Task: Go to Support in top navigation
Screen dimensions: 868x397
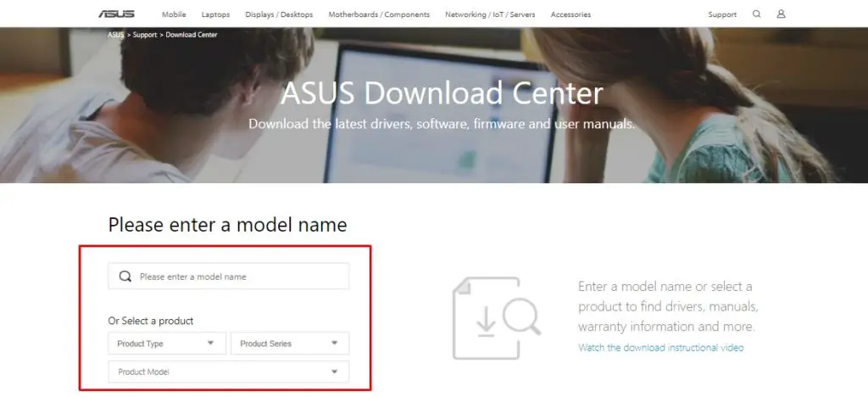Action: point(722,14)
